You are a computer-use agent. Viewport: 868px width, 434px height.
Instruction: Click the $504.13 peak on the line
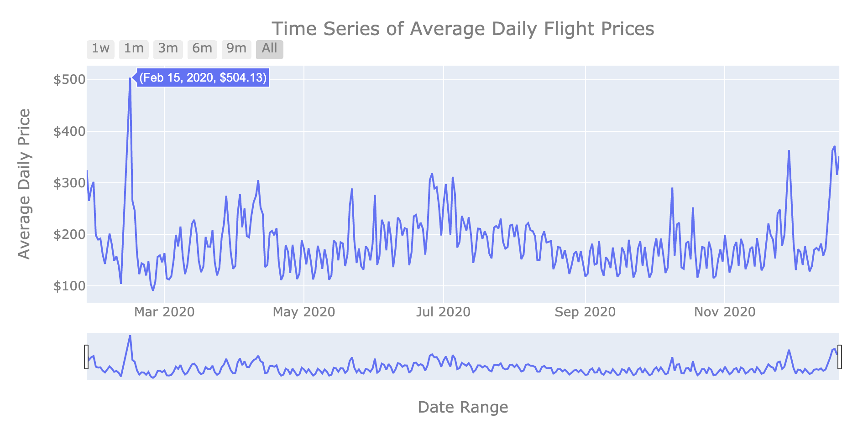(x=130, y=78)
